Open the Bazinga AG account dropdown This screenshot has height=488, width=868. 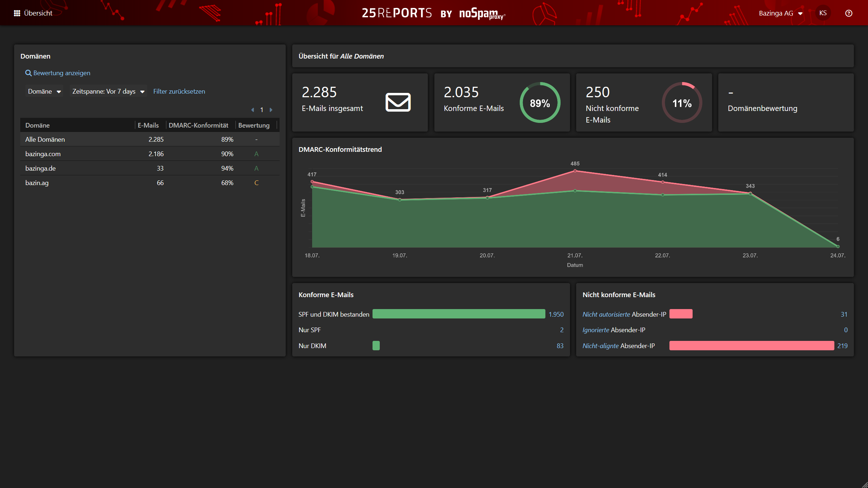tap(781, 13)
